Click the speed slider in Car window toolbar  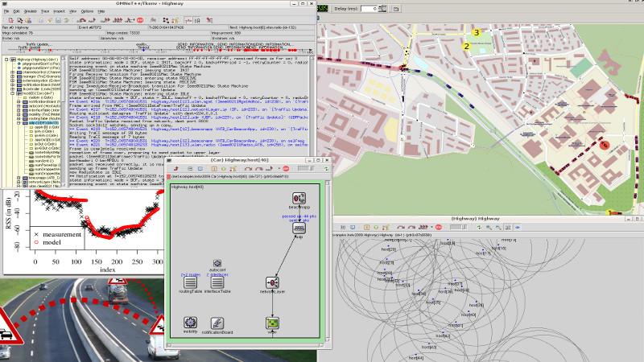point(305,169)
